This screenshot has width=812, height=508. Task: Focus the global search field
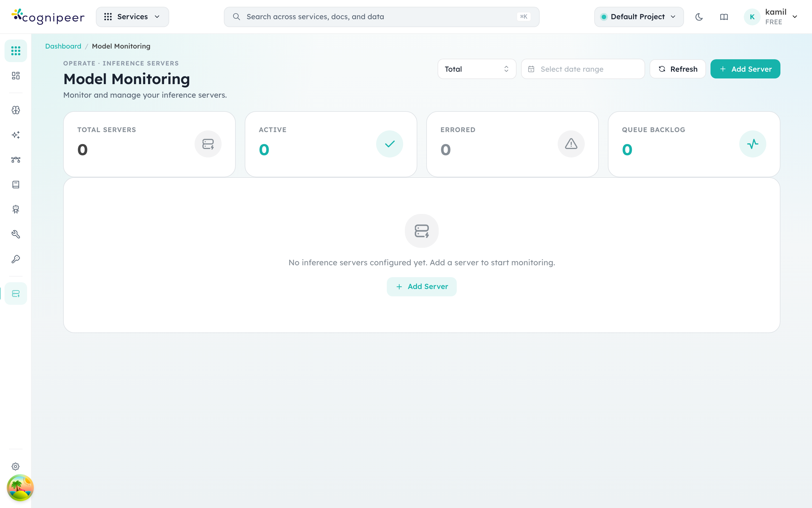[x=381, y=17]
